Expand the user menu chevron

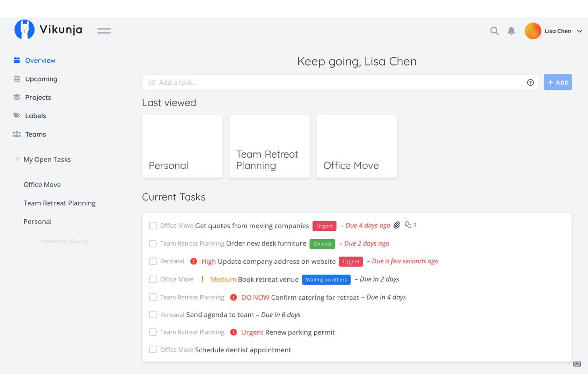click(x=580, y=31)
